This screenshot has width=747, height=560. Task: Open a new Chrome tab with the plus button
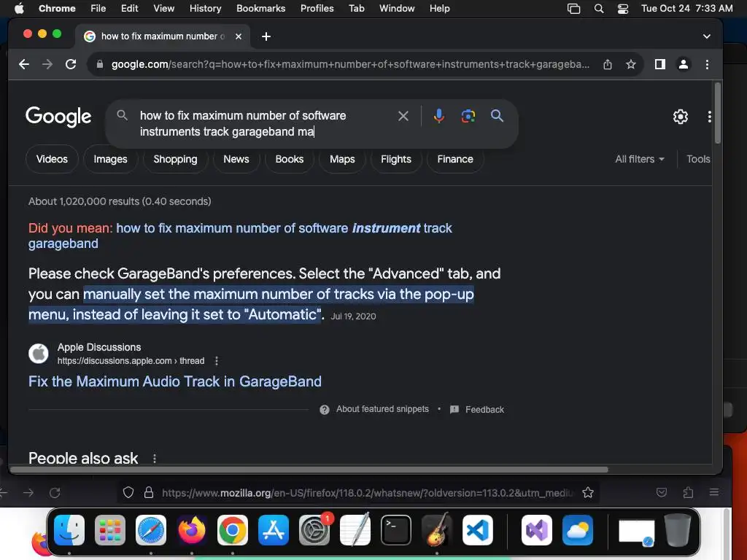(x=266, y=36)
